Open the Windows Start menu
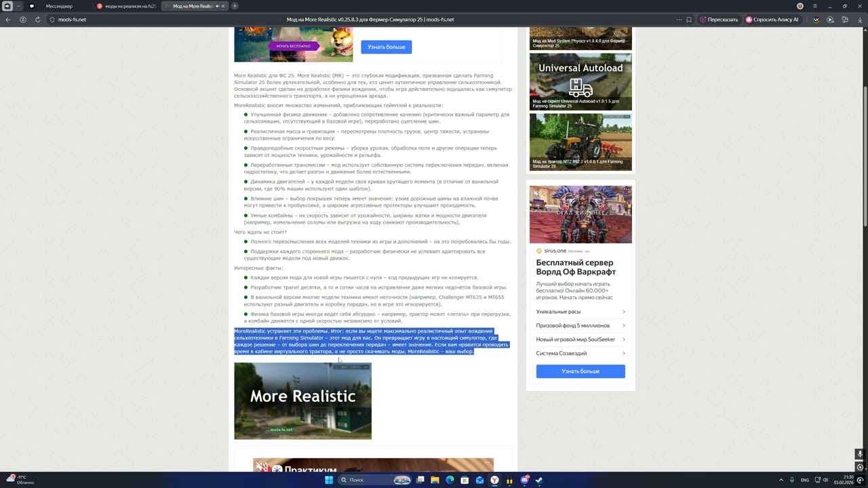This screenshot has height=488, width=868. point(329,480)
